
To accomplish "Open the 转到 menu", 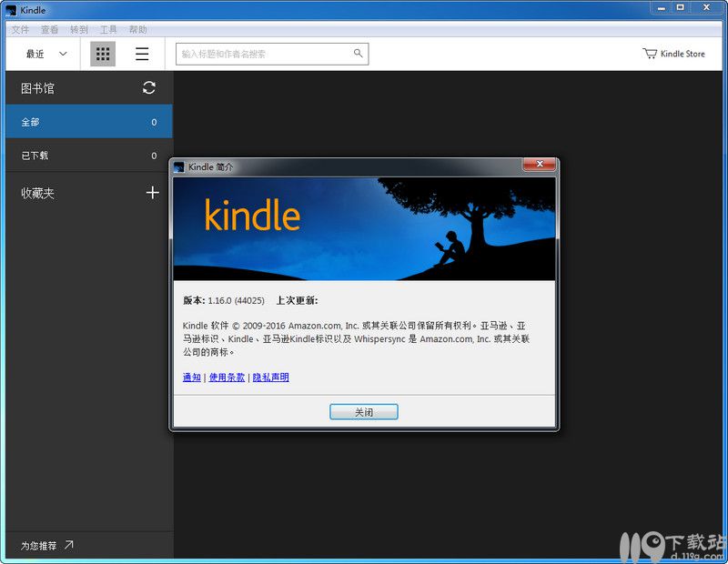I will coord(79,30).
